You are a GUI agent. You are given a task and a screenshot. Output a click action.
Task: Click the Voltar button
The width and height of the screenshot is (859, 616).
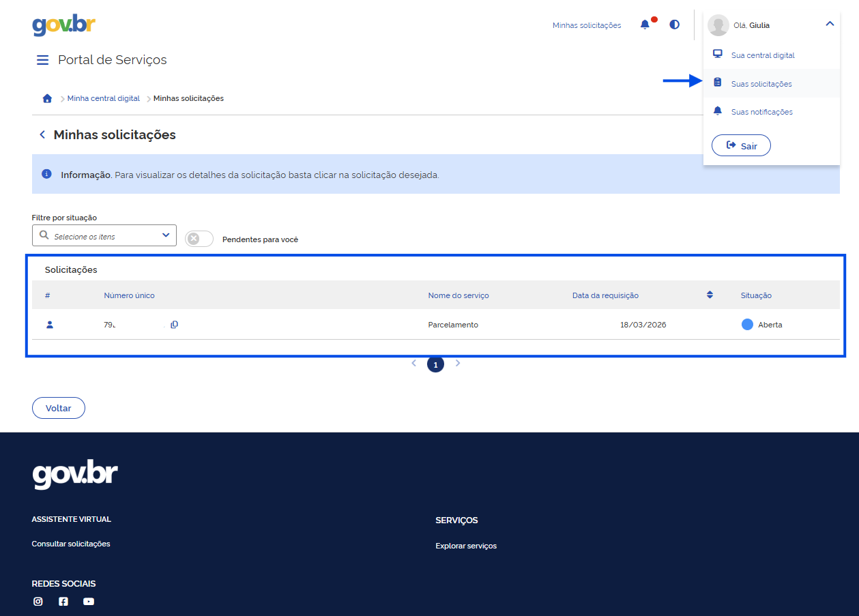pyautogui.click(x=59, y=408)
